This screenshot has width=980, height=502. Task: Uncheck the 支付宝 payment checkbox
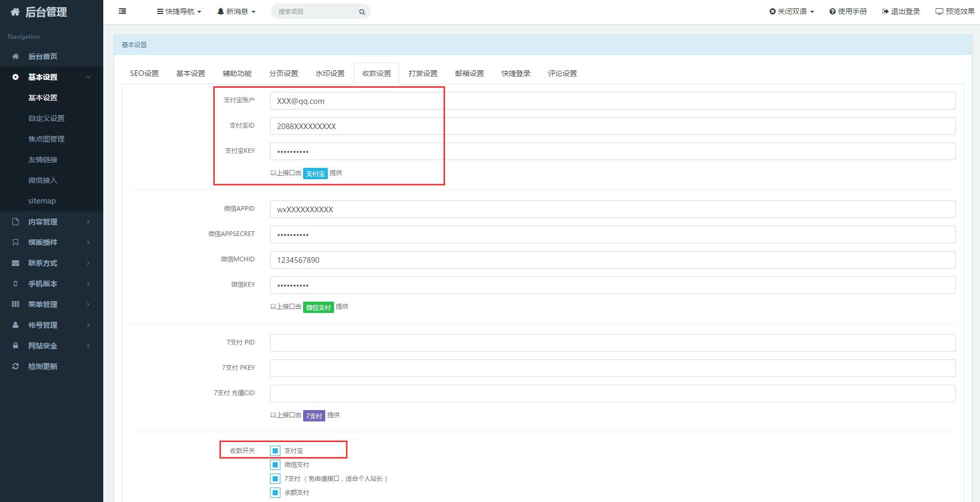pos(275,451)
